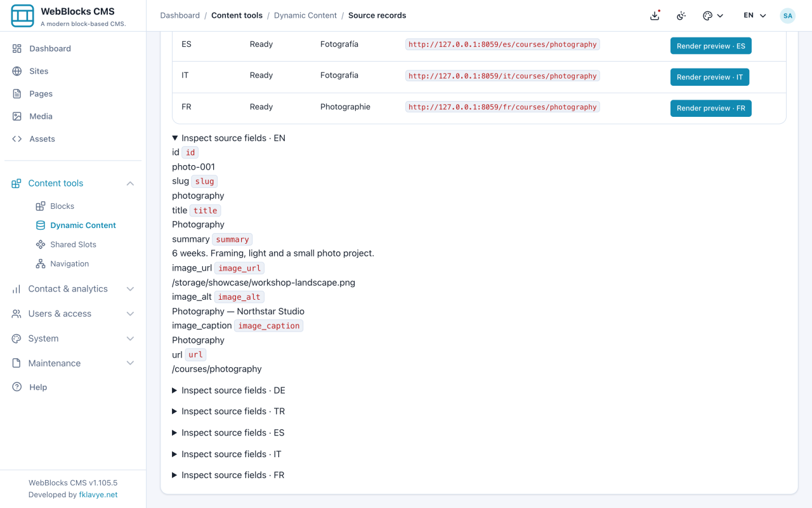The height and width of the screenshot is (508, 812).
Task: Open the SA user avatar menu
Action: coord(788,16)
